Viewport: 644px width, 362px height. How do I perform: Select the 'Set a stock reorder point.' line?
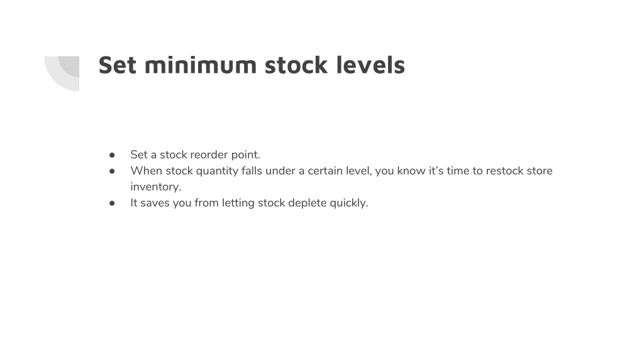(x=195, y=155)
